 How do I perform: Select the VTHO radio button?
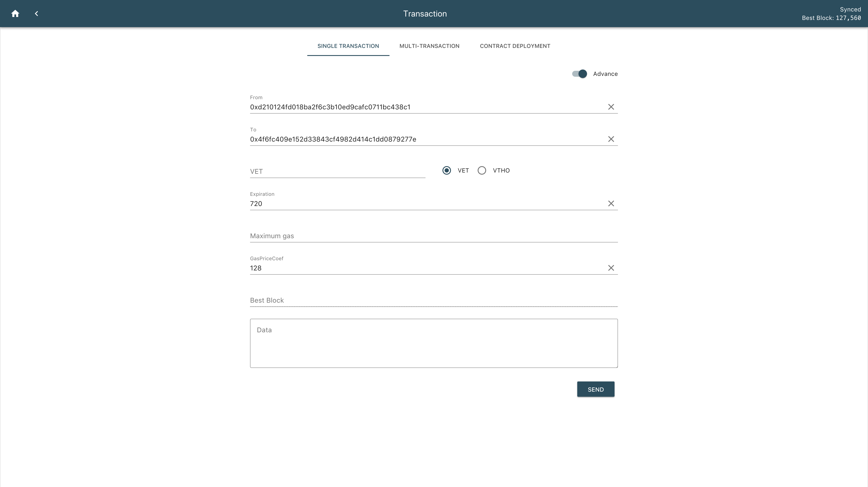pos(482,170)
